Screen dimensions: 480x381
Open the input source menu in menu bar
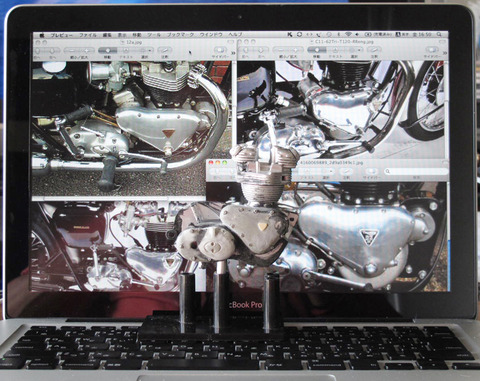click(x=402, y=34)
